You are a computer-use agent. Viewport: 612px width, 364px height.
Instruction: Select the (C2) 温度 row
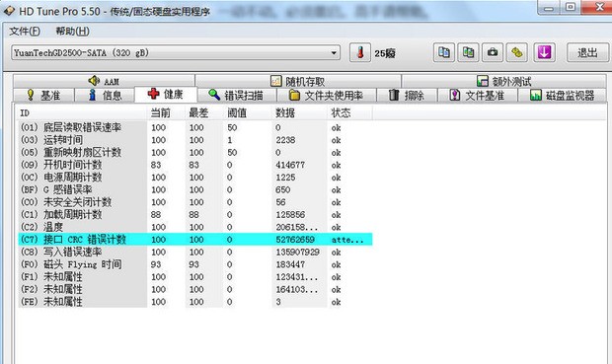point(195,227)
